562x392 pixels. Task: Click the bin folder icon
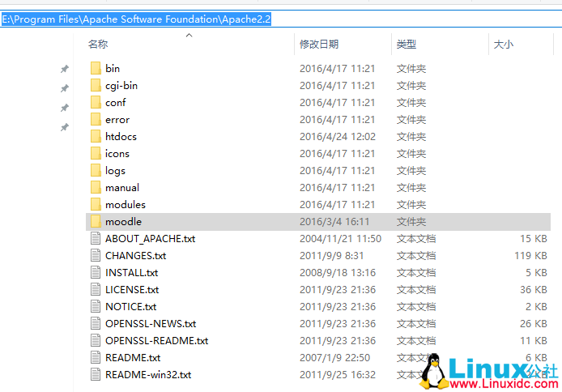pyautogui.click(x=96, y=68)
